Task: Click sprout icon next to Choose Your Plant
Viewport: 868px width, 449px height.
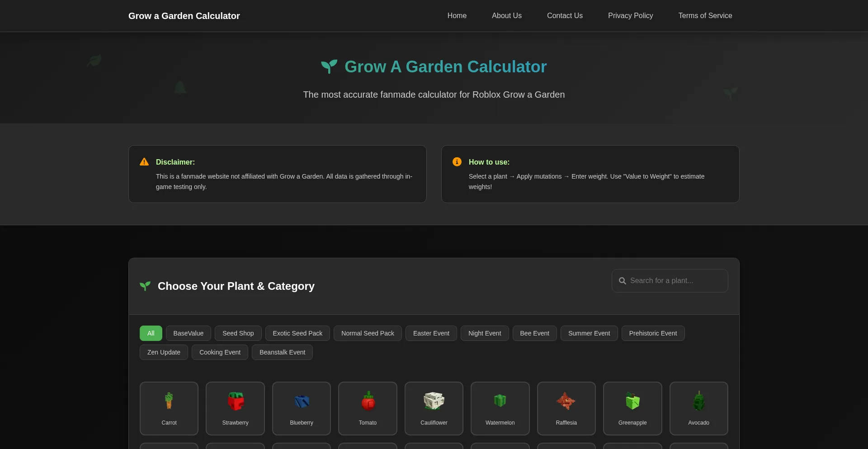Action: click(145, 286)
